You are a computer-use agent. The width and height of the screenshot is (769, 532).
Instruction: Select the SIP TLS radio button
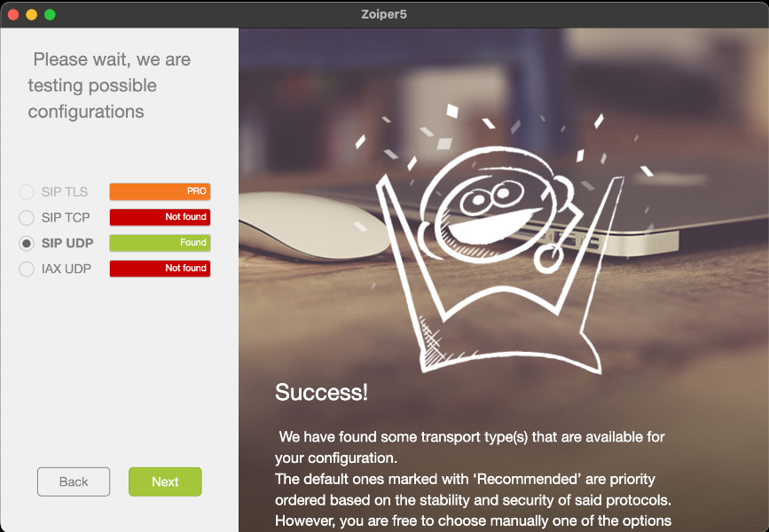(x=27, y=192)
